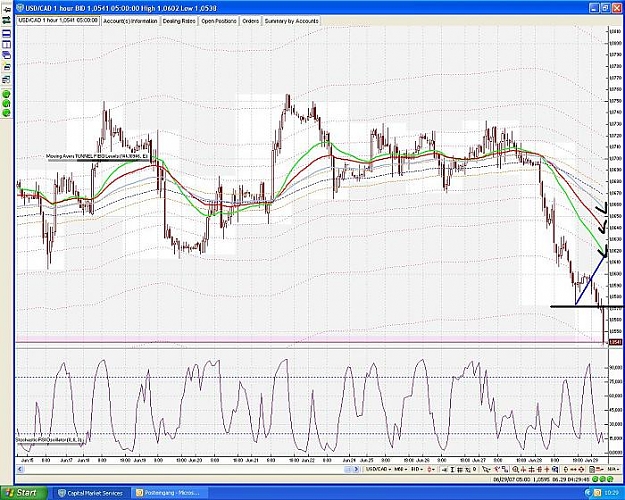Switch to the Account(s) Information tab
This screenshot has height=500, width=625.
coord(130,21)
